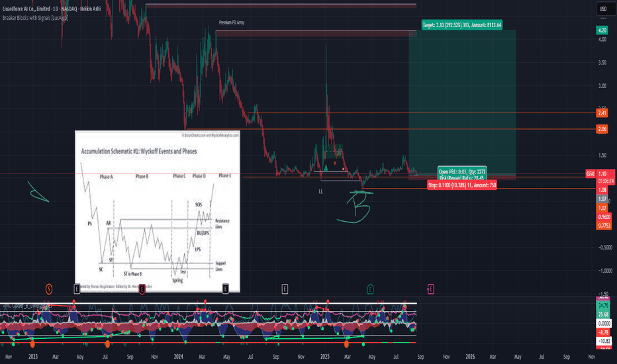Select the red Stop loss label
Image resolution: width=617 pixels, height=364 pixels.
[x=461, y=185]
